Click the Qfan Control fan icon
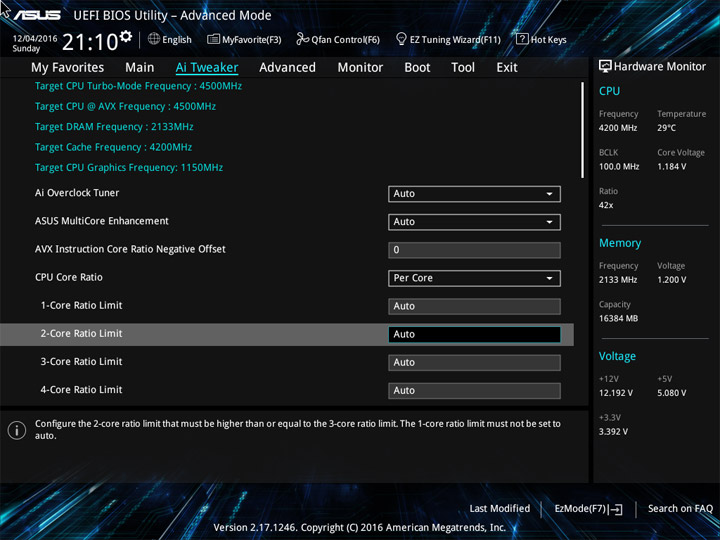Screen dimensions: 720x540 click(x=302, y=39)
